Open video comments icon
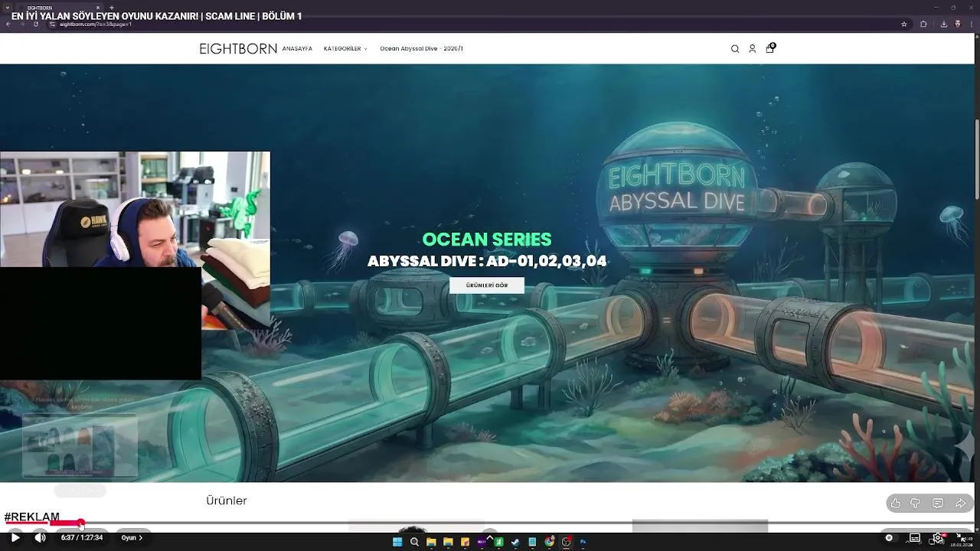Image resolution: width=980 pixels, height=551 pixels. pos(938,503)
